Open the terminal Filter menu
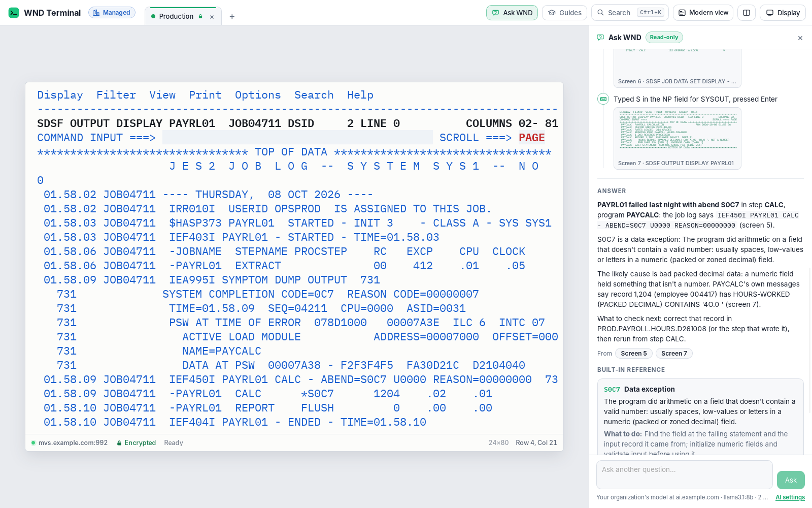 [x=116, y=95]
